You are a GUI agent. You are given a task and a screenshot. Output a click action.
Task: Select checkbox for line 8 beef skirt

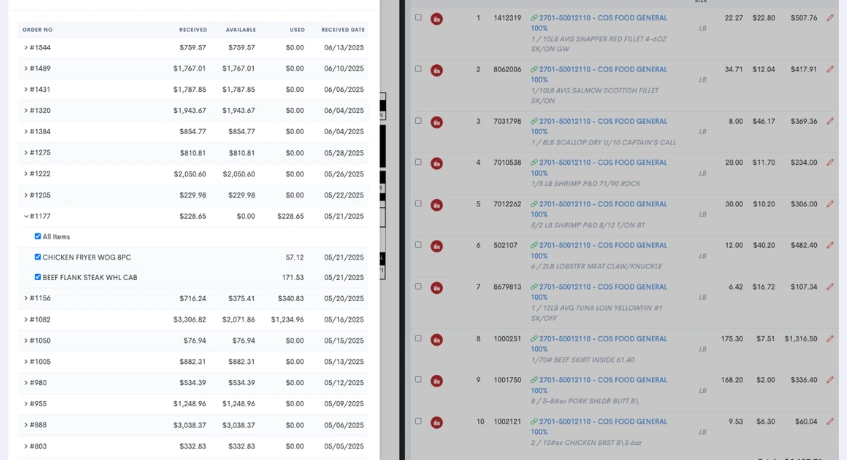(x=418, y=339)
